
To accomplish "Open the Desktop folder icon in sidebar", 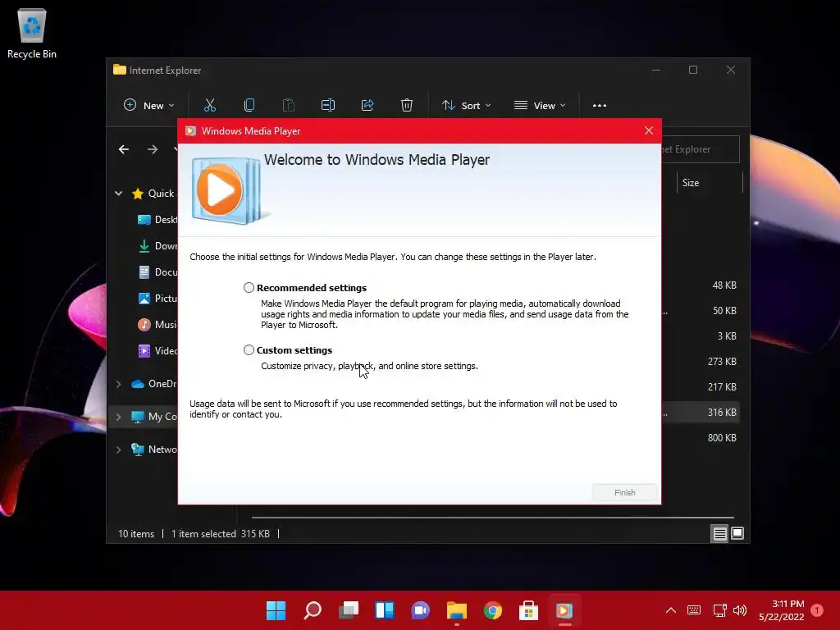I will (x=144, y=220).
